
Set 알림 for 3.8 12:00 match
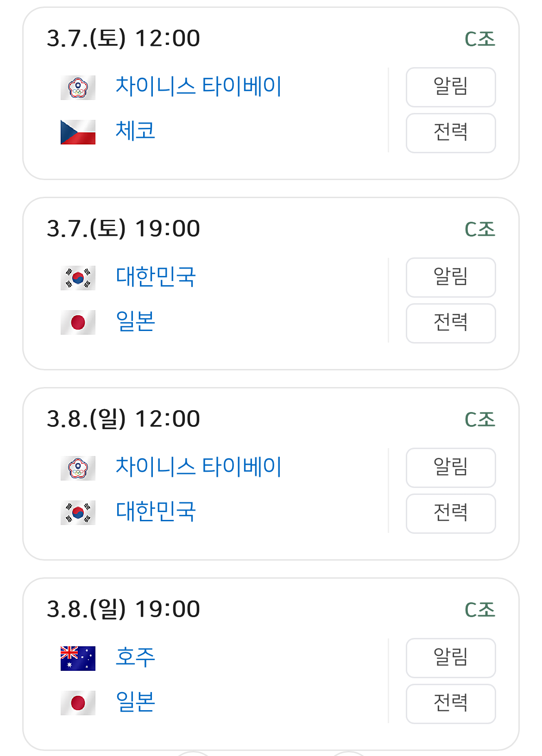pyautogui.click(x=450, y=468)
